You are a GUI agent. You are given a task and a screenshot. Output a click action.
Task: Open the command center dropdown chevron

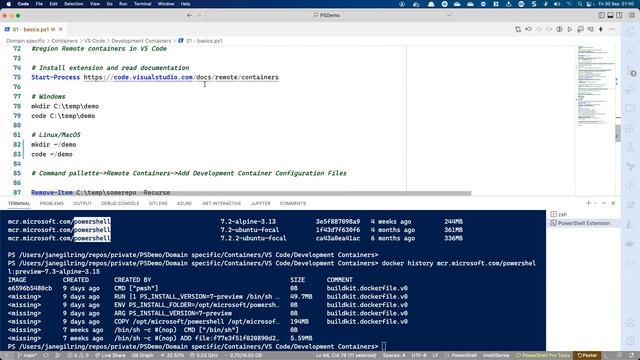click(x=448, y=16)
